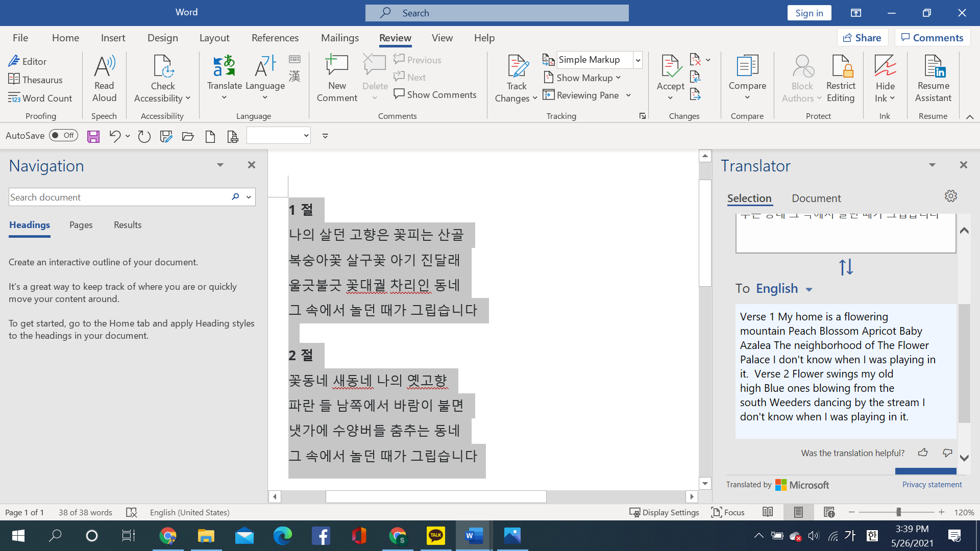Click the Sign in button

[809, 13]
